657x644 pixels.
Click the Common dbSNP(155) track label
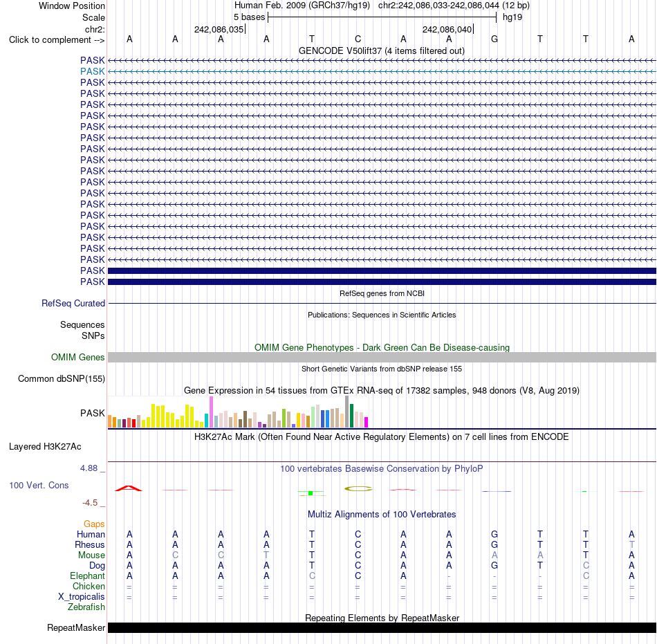61,379
